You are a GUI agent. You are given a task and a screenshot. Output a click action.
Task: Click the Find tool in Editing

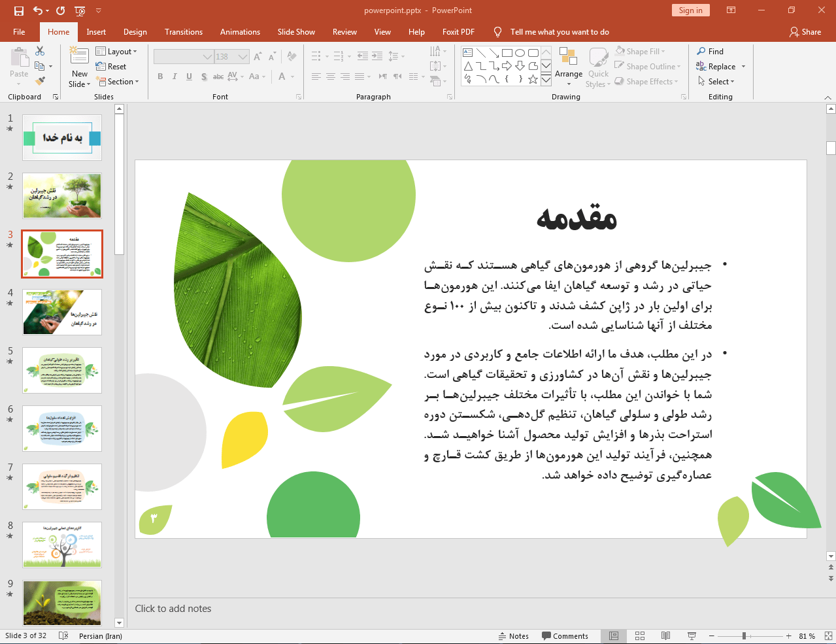pos(711,52)
